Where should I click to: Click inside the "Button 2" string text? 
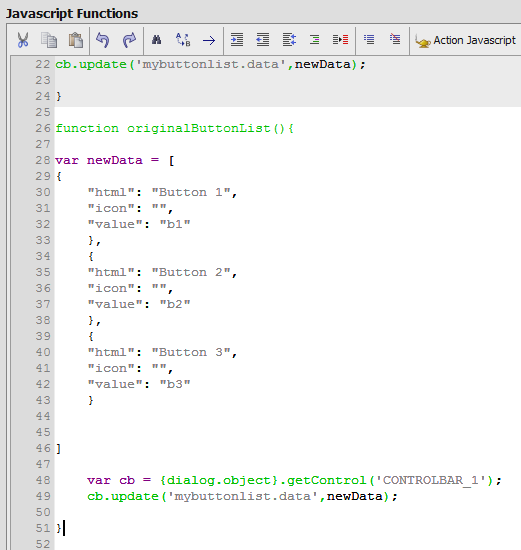(x=191, y=272)
